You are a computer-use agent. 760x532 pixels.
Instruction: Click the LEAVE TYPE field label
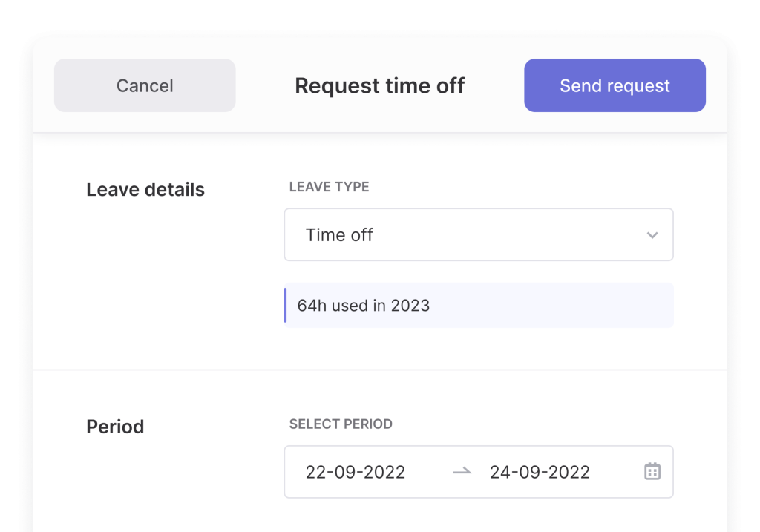point(329,187)
